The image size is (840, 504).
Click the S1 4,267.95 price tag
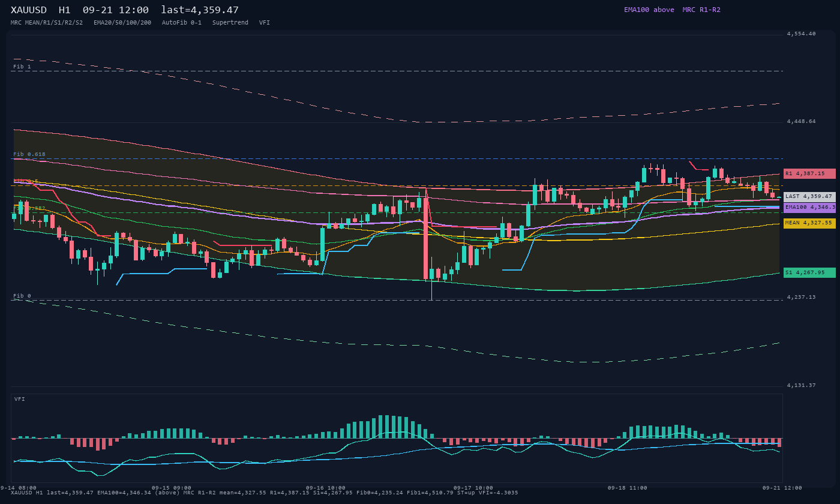pos(809,272)
